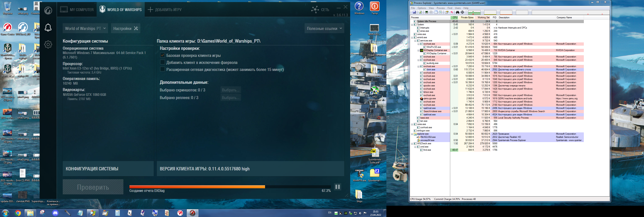This screenshot has height=217, width=644.
Task: Open the Game Center desktop shortcut
Action: [x=7, y=29]
